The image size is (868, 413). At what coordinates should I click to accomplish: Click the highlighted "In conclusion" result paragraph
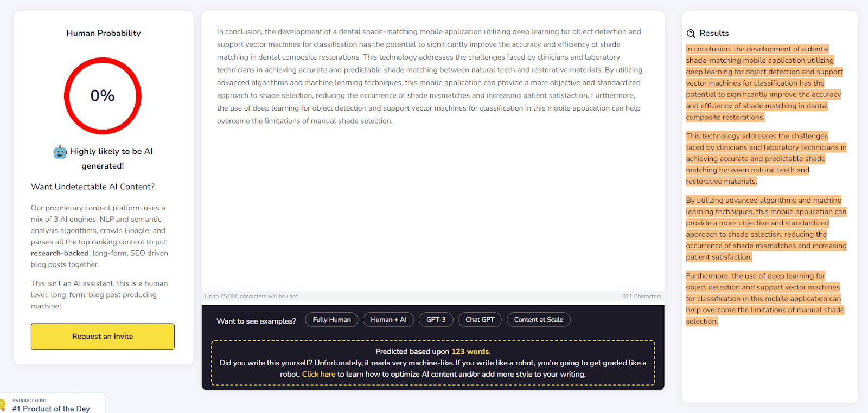(763, 83)
